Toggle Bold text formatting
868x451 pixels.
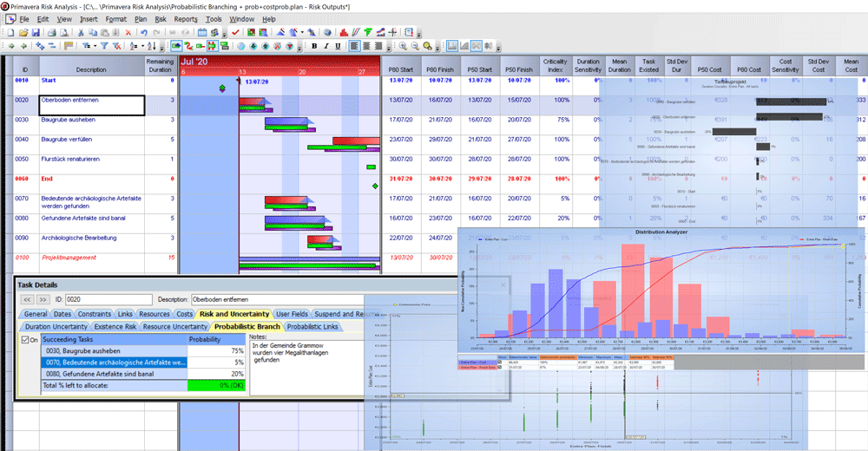pyautogui.click(x=314, y=45)
